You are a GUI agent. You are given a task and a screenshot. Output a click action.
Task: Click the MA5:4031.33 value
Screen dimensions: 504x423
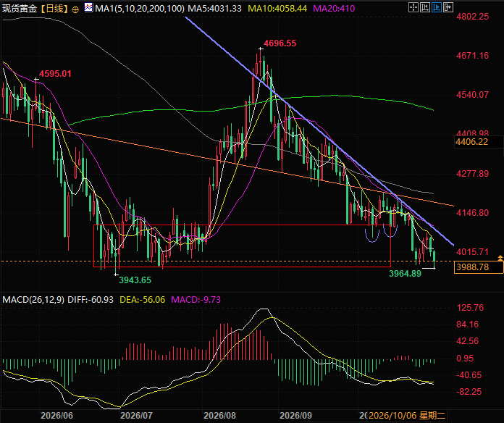215,9
